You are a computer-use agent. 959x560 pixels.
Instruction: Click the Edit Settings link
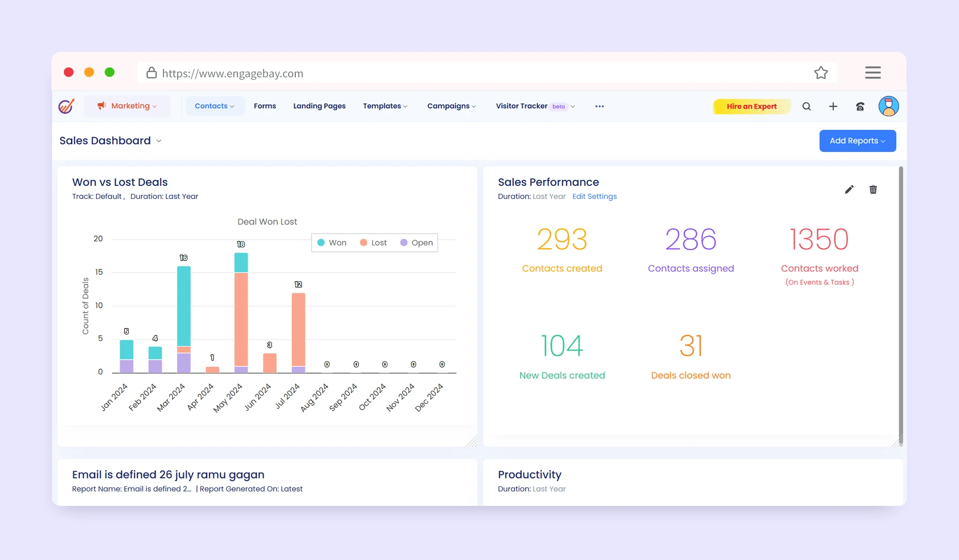coord(594,196)
